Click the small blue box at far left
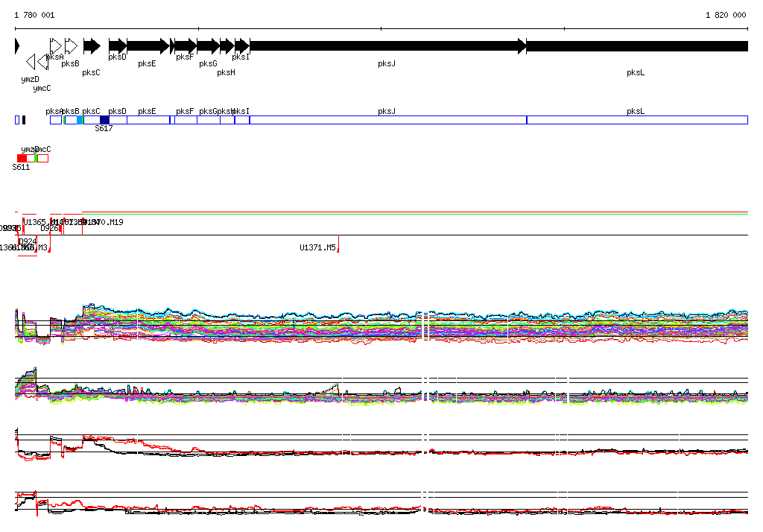The image size is (763, 532). (x=17, y=120)
